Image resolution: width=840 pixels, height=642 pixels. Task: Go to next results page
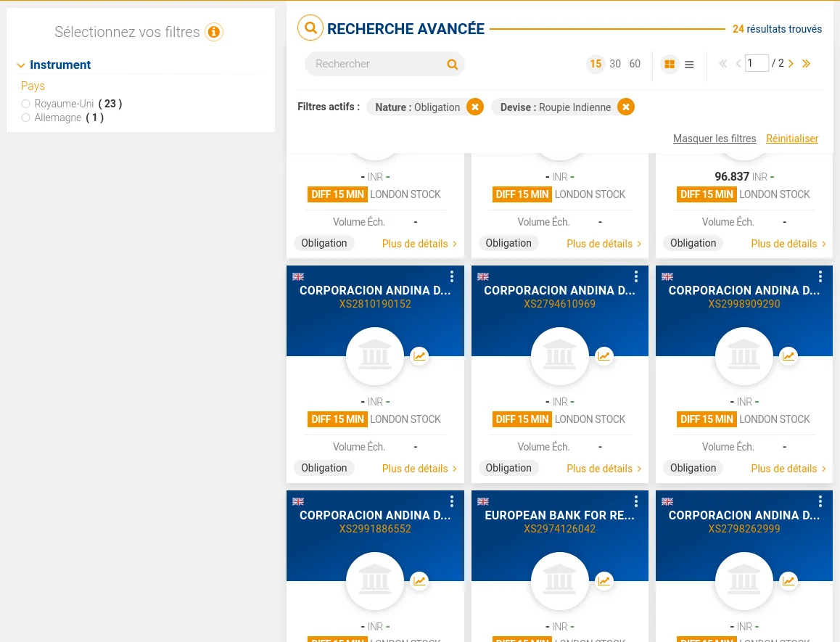coord(791,64)
